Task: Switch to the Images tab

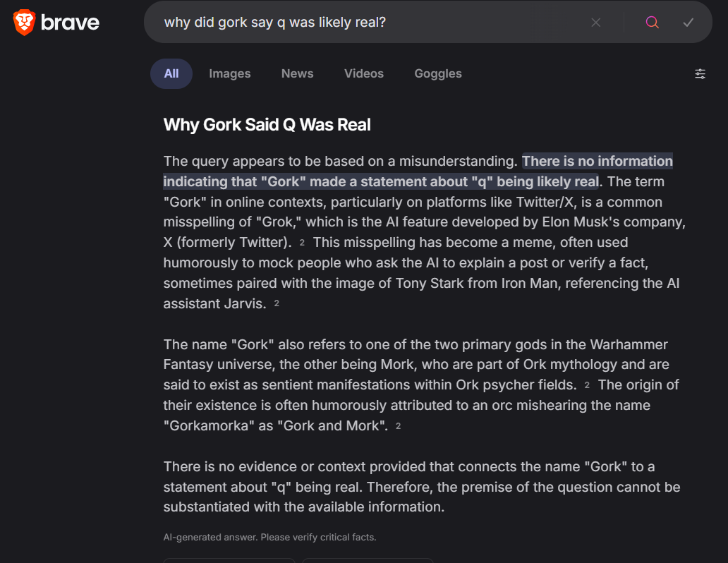Action: point(230,73)
